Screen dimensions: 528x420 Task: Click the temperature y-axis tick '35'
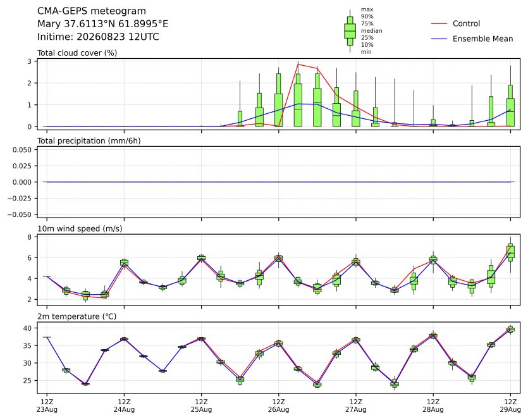(28, 345)
